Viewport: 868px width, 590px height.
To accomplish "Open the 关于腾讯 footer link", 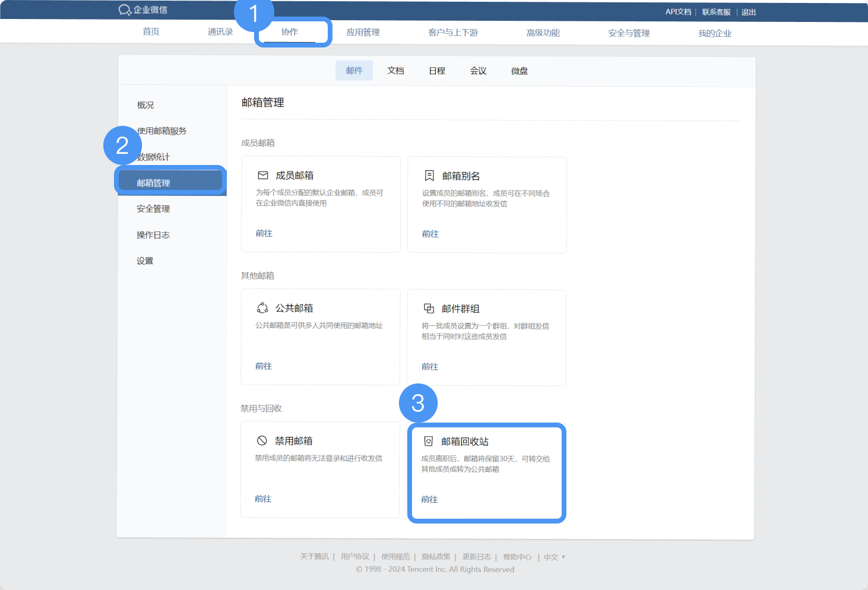I will click(x=314, y=557).
